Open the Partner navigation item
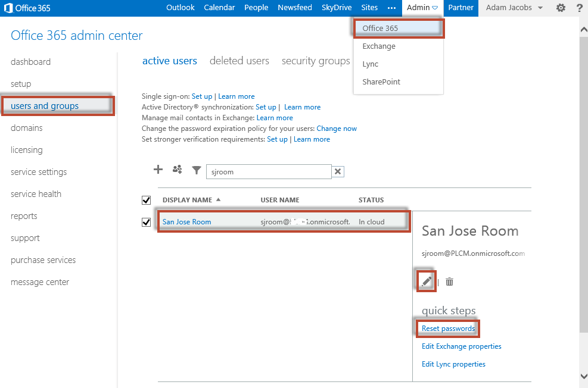Viewport: 588px width, 388px height. click(461, 8)
